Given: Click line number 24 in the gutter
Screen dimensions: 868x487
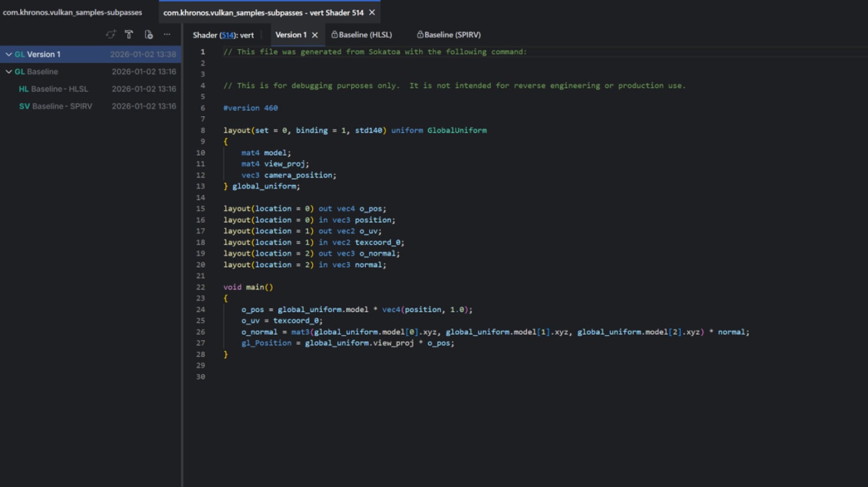Looking at the screenshot, I should pos(201,309).
